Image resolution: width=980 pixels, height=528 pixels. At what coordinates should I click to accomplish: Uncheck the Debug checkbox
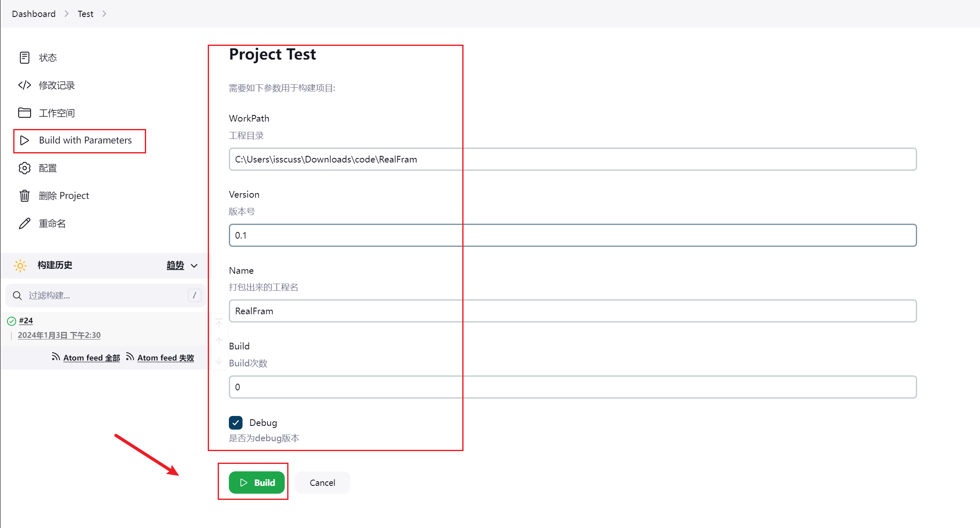tap(235, 423)
